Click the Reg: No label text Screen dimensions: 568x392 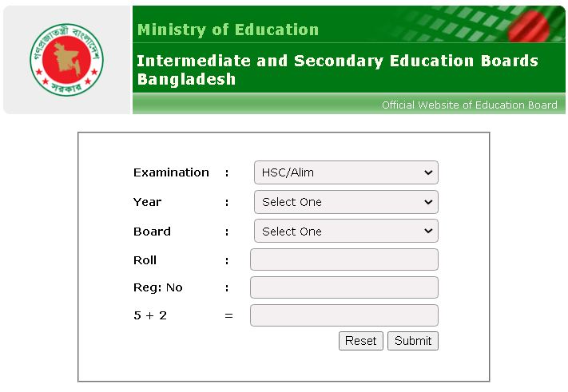point(157,287)
